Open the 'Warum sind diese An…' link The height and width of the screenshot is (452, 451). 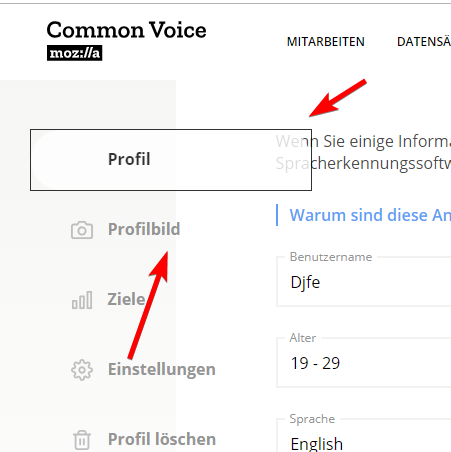[370, 215]
